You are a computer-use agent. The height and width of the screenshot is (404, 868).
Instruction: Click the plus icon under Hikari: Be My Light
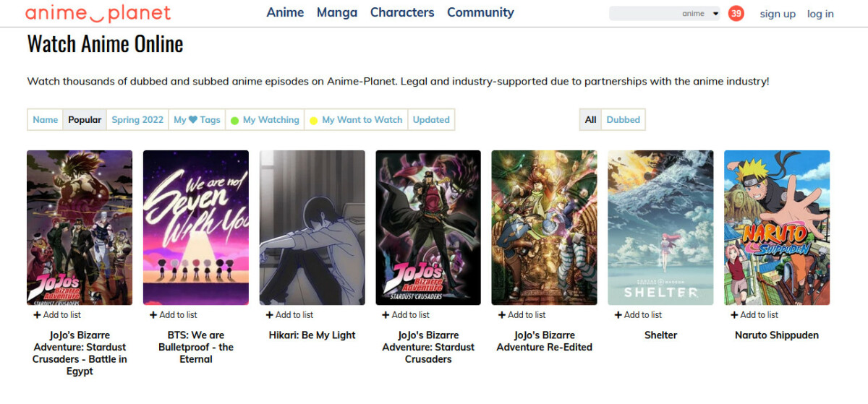(x=269, y=315)
